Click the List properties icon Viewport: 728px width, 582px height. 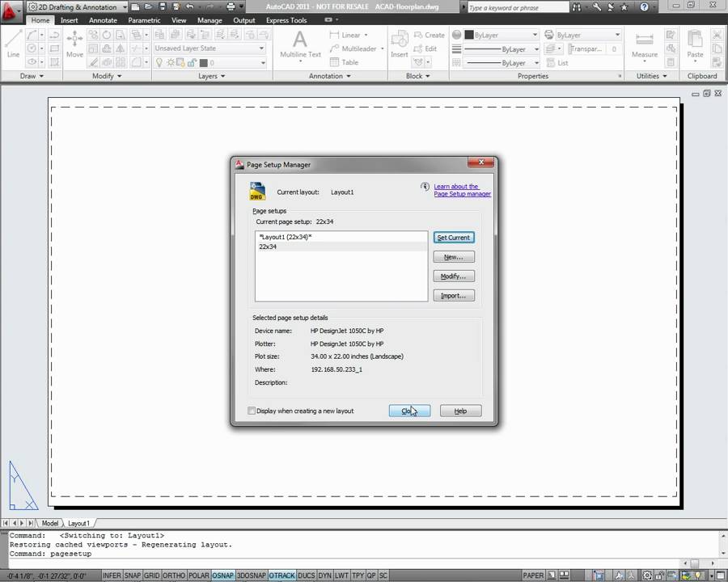pyautogui.click(x=557, y=63)
